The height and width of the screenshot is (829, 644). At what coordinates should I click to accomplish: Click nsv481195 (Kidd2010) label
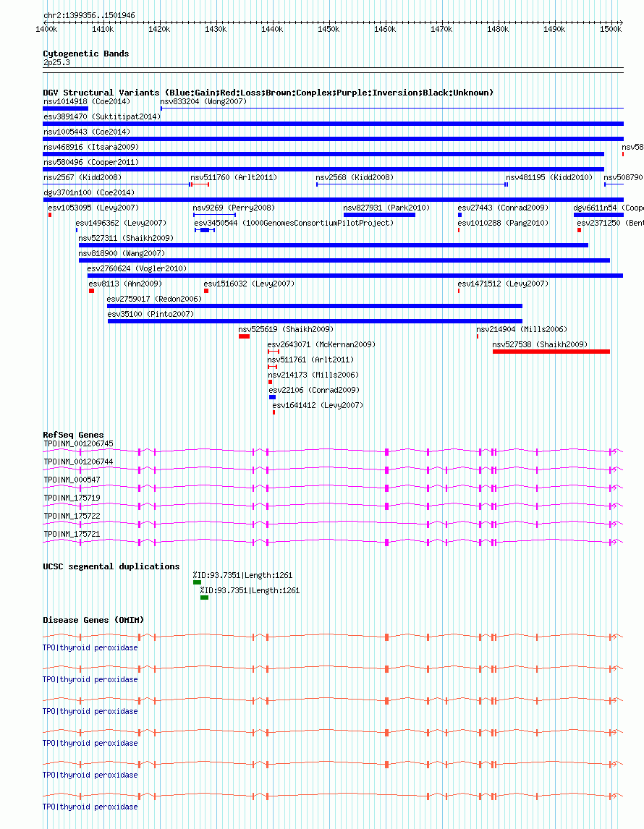549,178
